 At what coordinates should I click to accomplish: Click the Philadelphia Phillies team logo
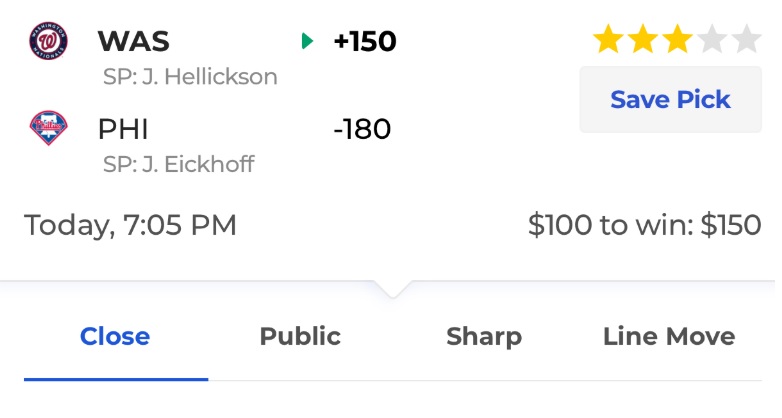click(48, 128)
